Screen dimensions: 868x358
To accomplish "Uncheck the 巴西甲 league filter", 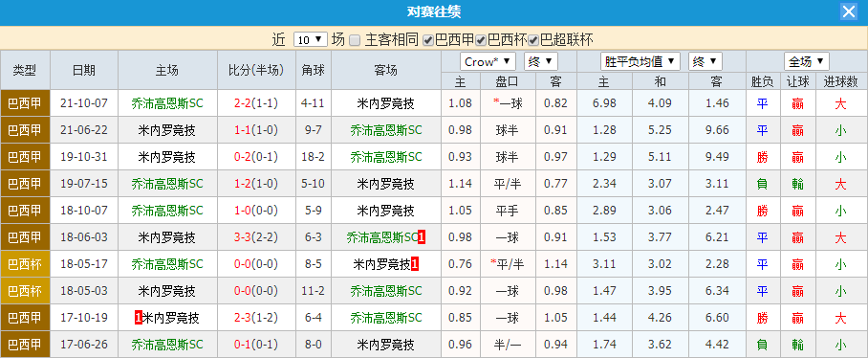I will pyautogui.click(x=428, y=40).
